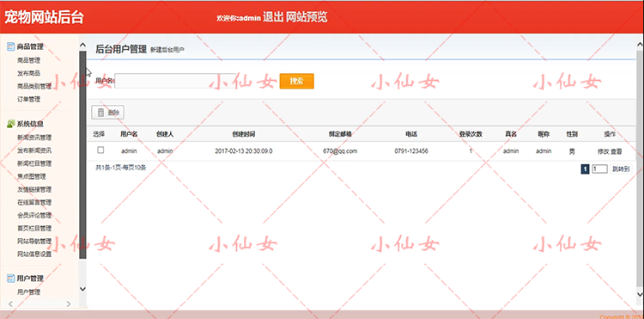Click main content scrollbar up arrow

point(640,45)
